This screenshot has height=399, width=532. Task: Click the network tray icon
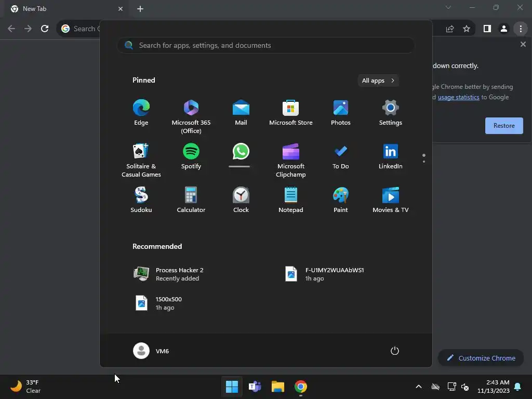point(451,387)
